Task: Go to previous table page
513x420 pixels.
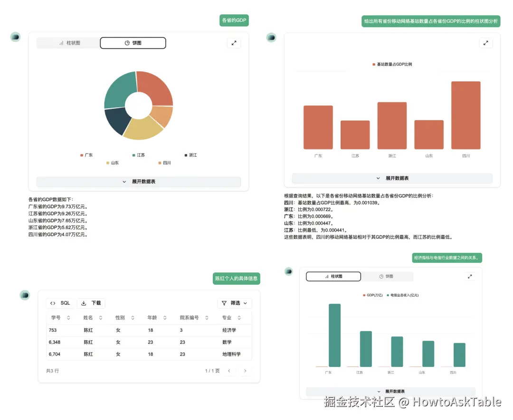Action: [229, 371]
